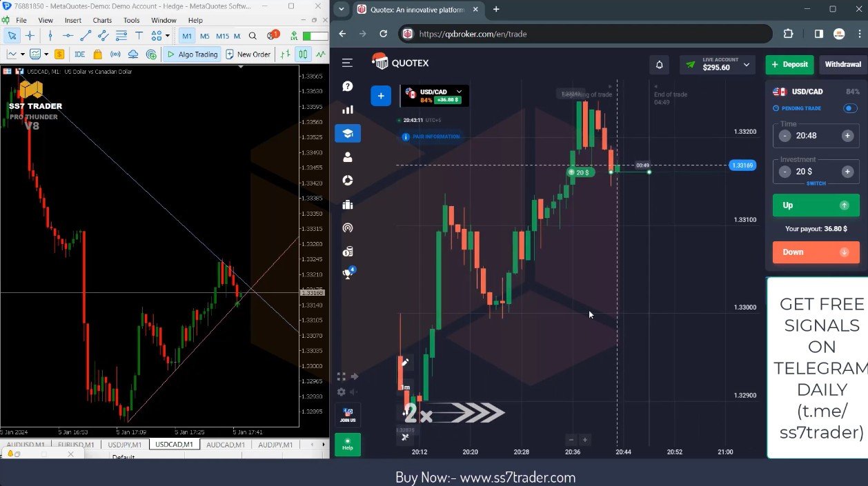Open the MetaTrader IDE editor
The width and height of the screenshot is (868, 486).
coord(80,54)
